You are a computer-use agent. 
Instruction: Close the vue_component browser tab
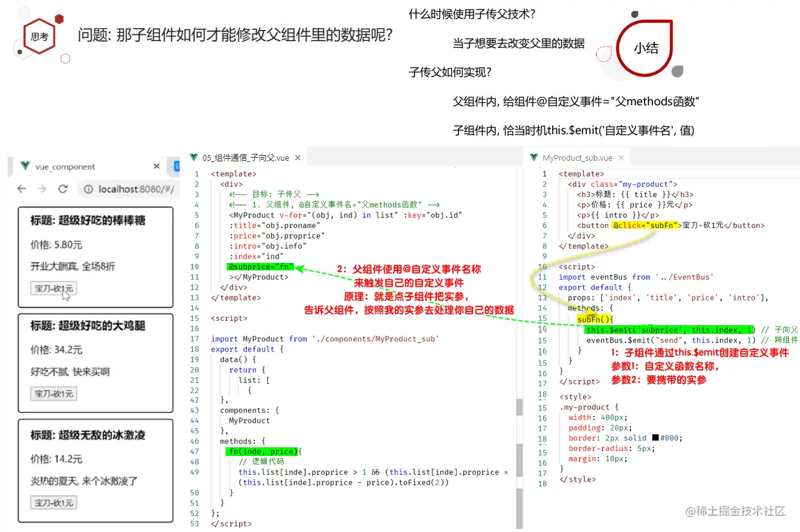(156, 166)
